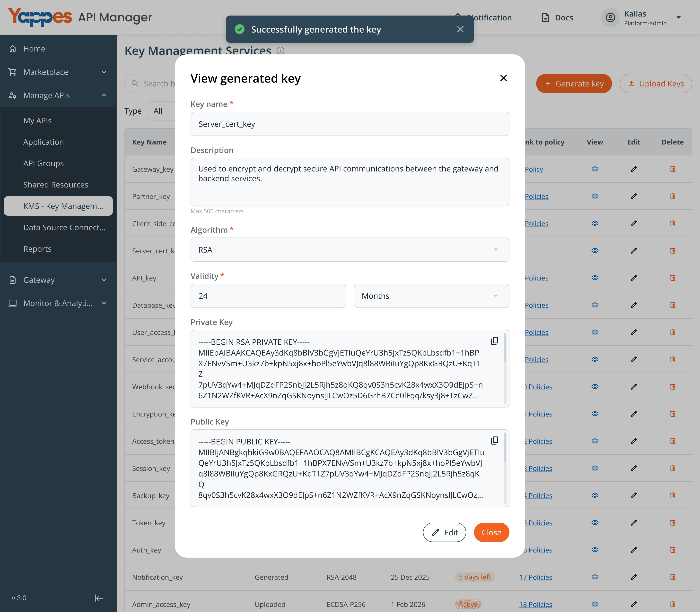This screenshot has width=700, height=612.
Task: Close the View generated key dialog with X
Action: [503, 78]
